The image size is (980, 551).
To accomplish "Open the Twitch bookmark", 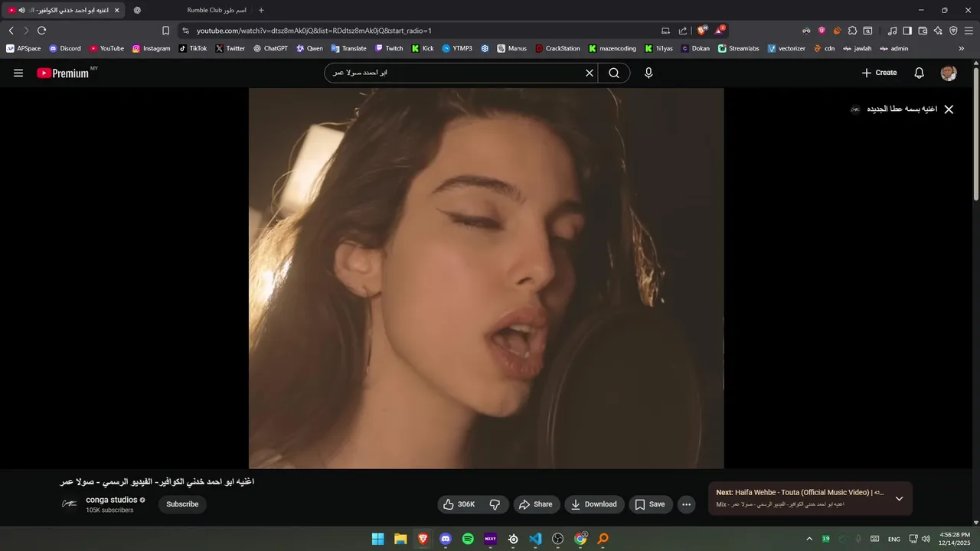I will tap(389, 48).
